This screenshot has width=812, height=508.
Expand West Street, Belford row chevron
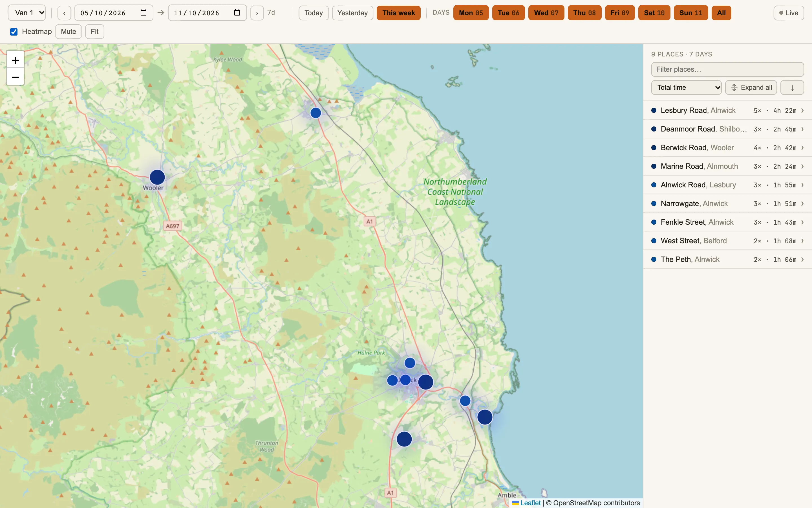802,241
